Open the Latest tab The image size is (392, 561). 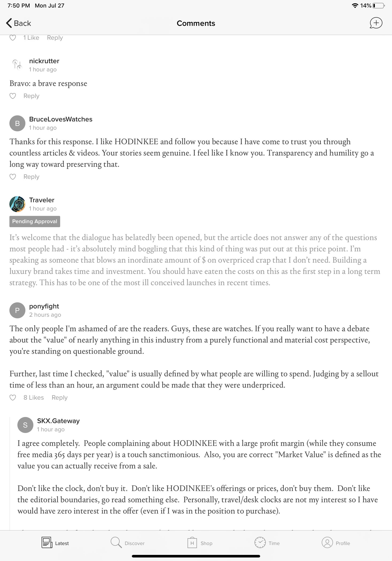[x=55, y=543]
